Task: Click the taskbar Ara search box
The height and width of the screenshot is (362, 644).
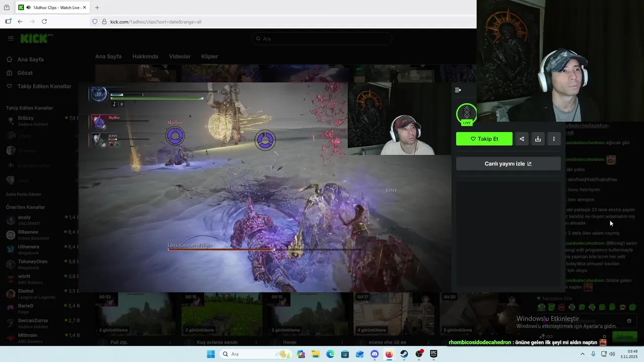Action: (x=256, y=354)
